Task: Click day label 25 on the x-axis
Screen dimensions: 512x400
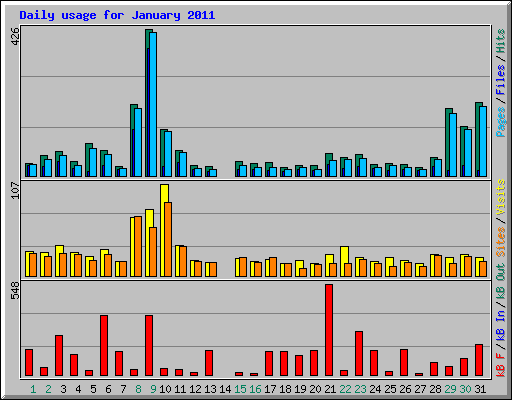Action: [x=390, y=389]
